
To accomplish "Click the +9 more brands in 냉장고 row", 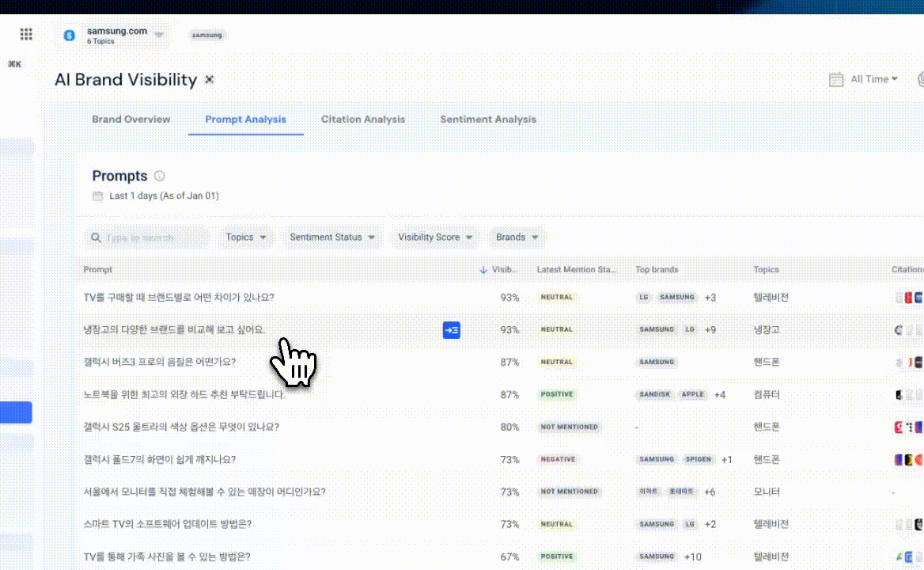I will point(710,330).
